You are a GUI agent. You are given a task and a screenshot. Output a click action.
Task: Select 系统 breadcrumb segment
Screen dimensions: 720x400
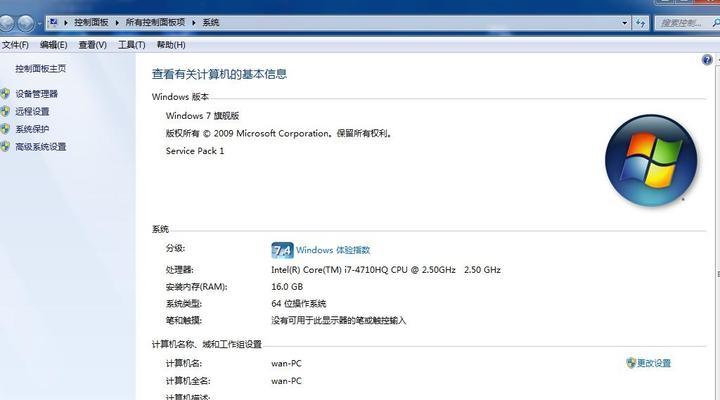[x=211, y=22]
